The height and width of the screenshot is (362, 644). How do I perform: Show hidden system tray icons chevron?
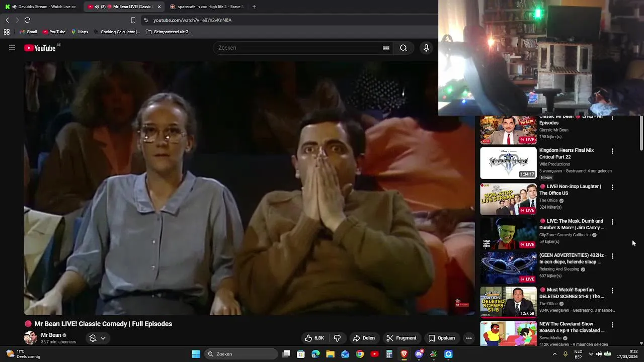[x=554, y=354]
